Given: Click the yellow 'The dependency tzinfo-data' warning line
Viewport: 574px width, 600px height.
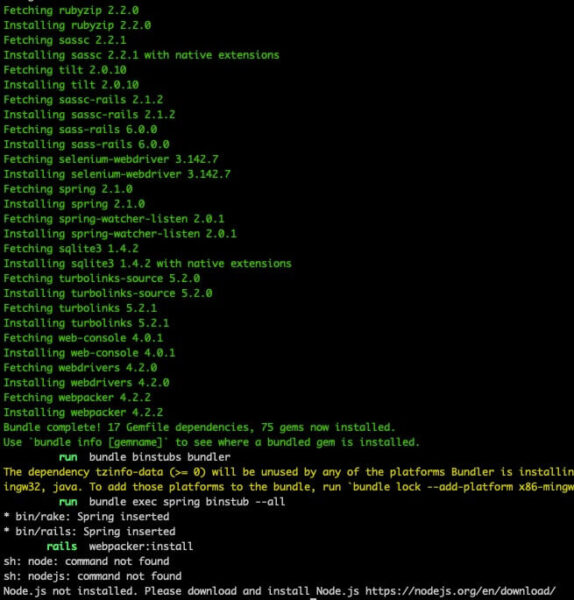Looking at the screenshot, I should pos(289,473).
